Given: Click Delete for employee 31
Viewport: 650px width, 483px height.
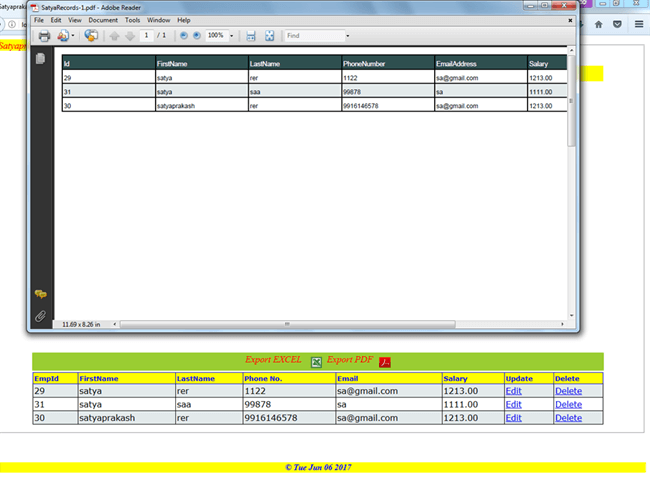Looking at the screenshot, I should tap(568, 404).
